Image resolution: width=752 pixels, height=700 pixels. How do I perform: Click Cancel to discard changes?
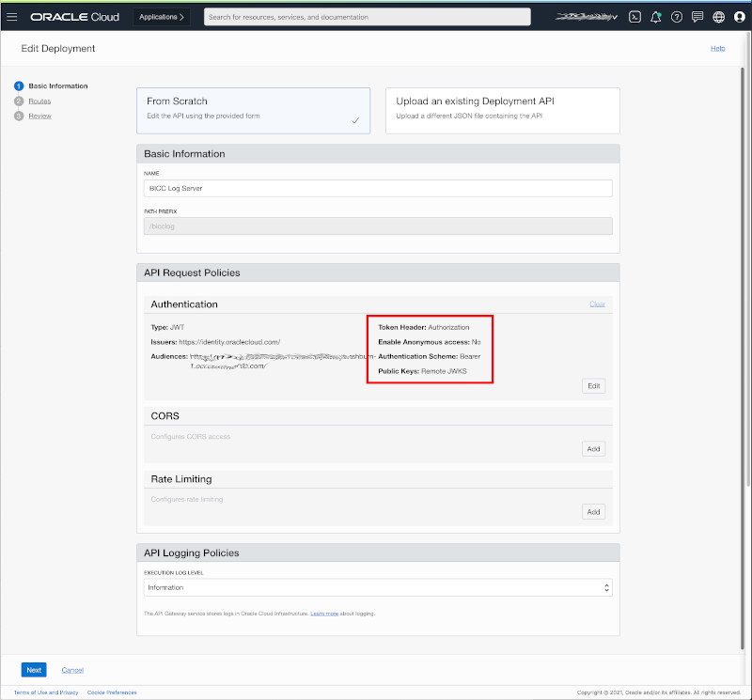tap(72, 669)
